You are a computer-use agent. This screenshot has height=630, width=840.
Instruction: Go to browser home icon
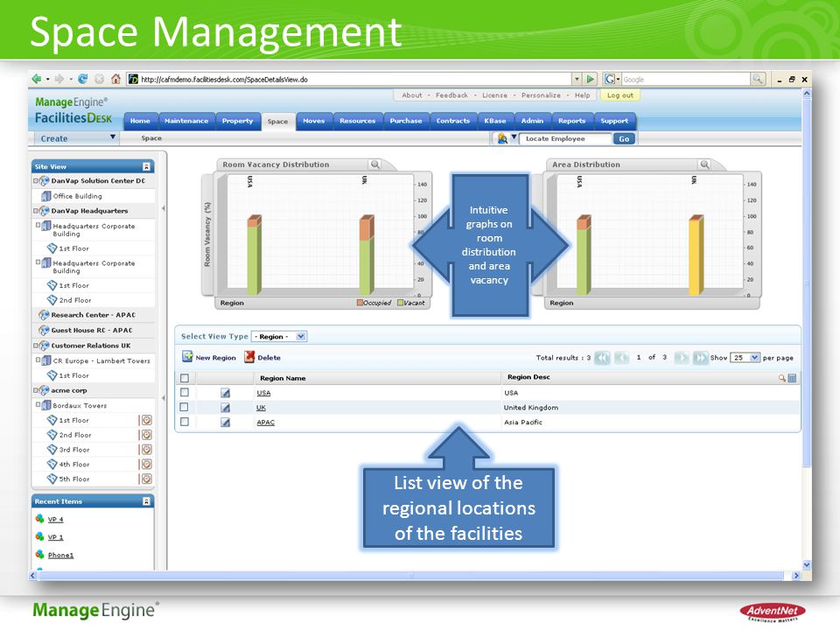(x=115, y=80)
